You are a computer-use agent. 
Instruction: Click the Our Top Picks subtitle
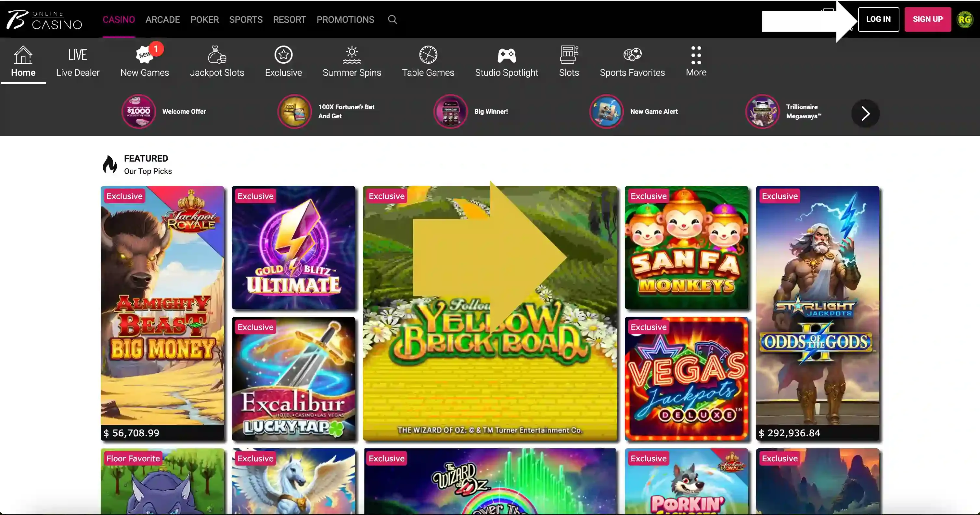click(148, 171)
